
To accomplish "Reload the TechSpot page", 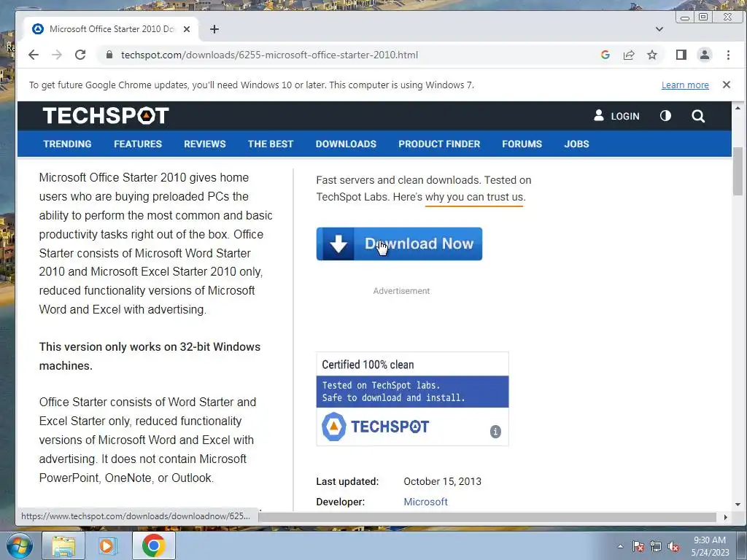I will click(x=80, y=55).
